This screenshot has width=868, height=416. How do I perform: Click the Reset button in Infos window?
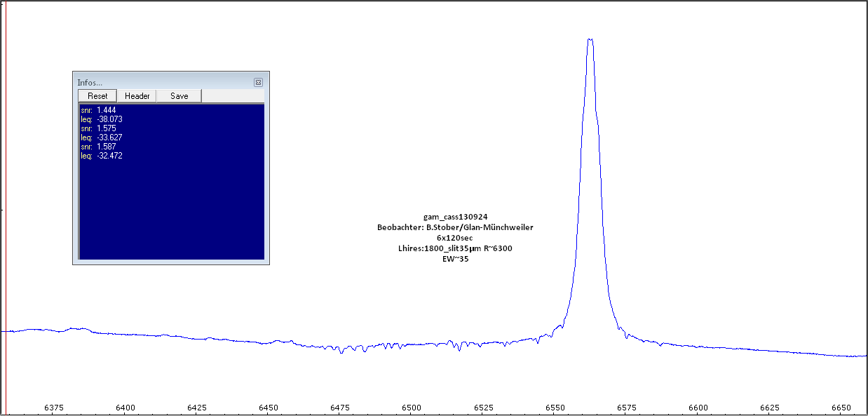(97, 96)
